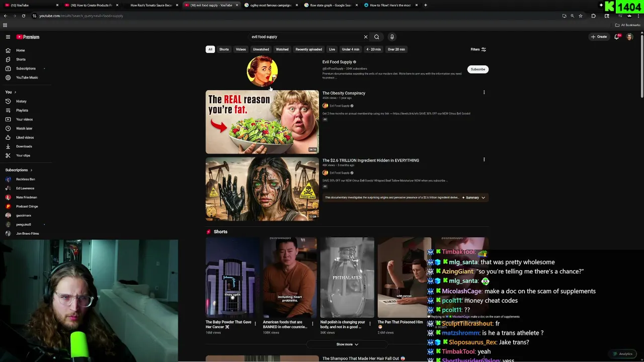Viewport: 644px width, 362px height.
Task: Open more options for The Obesity Conspiracy
Action: click(484, 93)
